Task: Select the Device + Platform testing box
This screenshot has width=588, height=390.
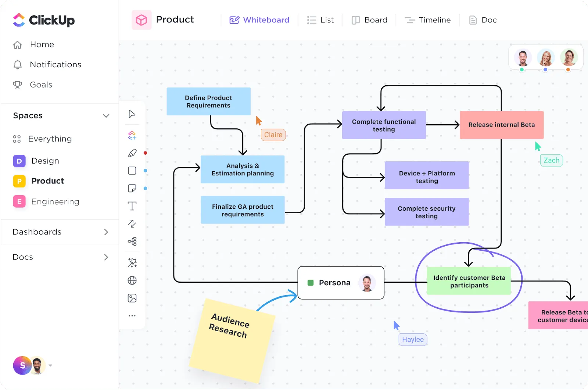Action: click(x=427, y=175)
